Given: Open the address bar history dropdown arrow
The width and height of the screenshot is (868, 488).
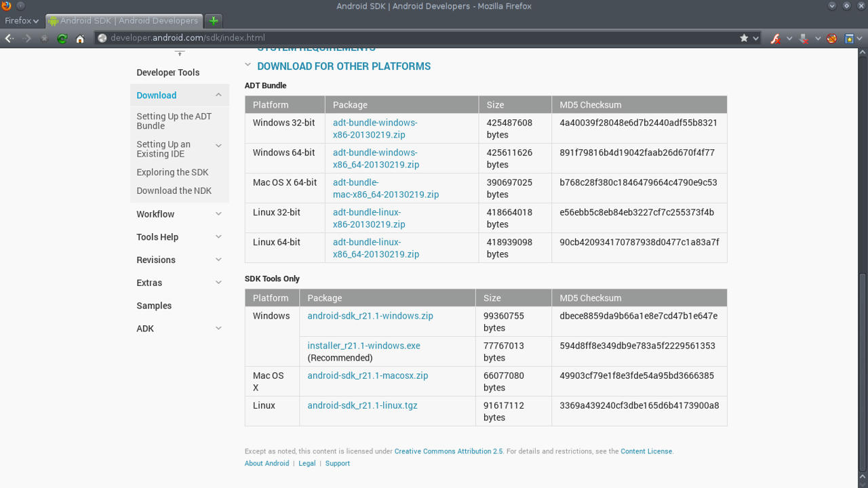Looking at the screenshot, I should pyautogui.click(x=755, y=39).
